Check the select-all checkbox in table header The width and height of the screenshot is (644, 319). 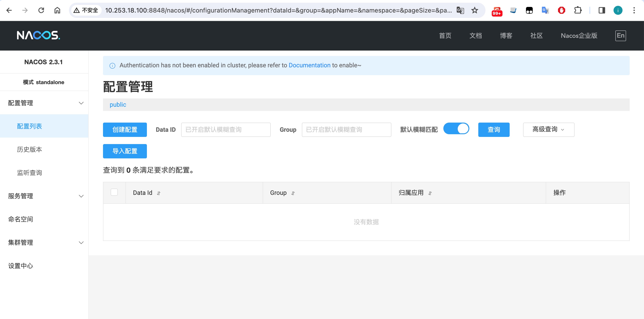pyautogui.click(x=114, y=192)
